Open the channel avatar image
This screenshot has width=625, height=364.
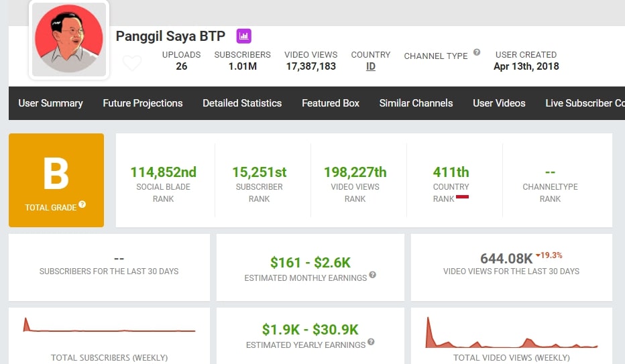pyautogui.click(x=69, y=39)
